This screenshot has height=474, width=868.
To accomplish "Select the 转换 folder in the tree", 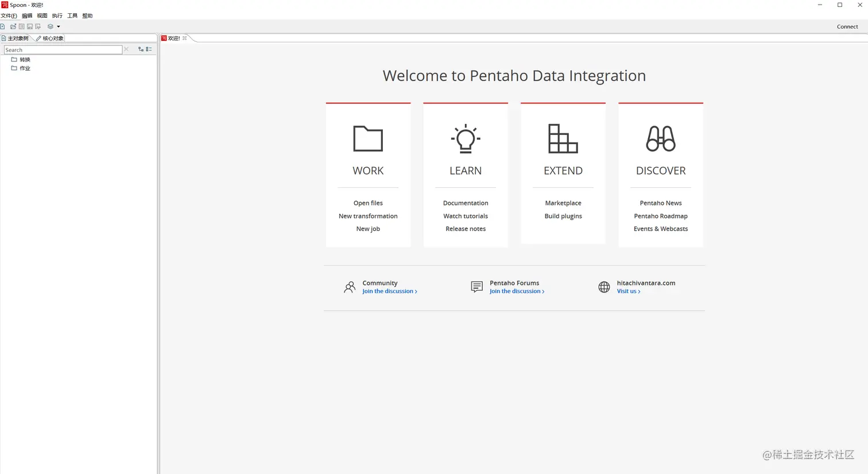I will click(x=21, y=59).
